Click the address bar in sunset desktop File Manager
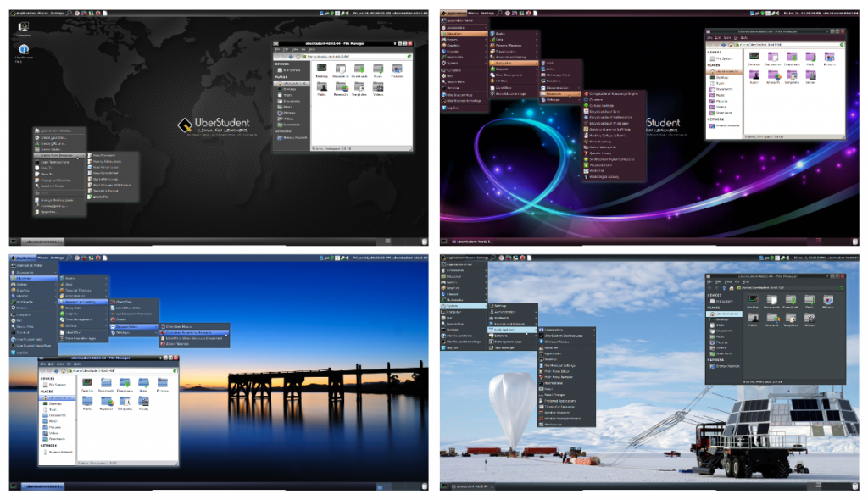The width and height of the screenshot is (868, 500). coord(119,369)
